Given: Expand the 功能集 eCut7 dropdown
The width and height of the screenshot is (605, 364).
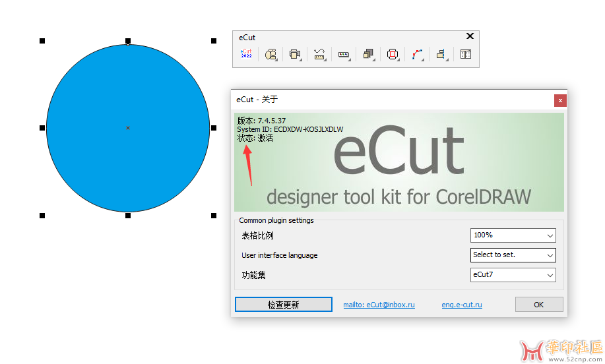Looking at the screenshot, I should pos(513,275).
